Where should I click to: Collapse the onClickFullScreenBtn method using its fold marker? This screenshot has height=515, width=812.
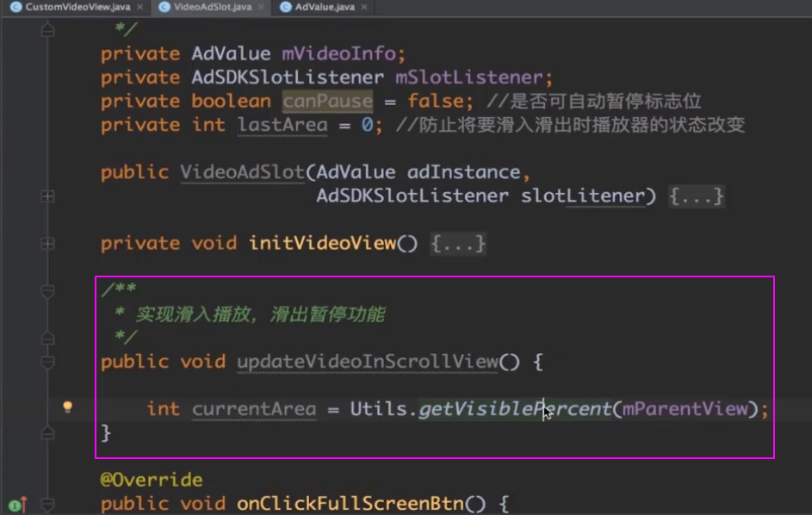point(47,504)
